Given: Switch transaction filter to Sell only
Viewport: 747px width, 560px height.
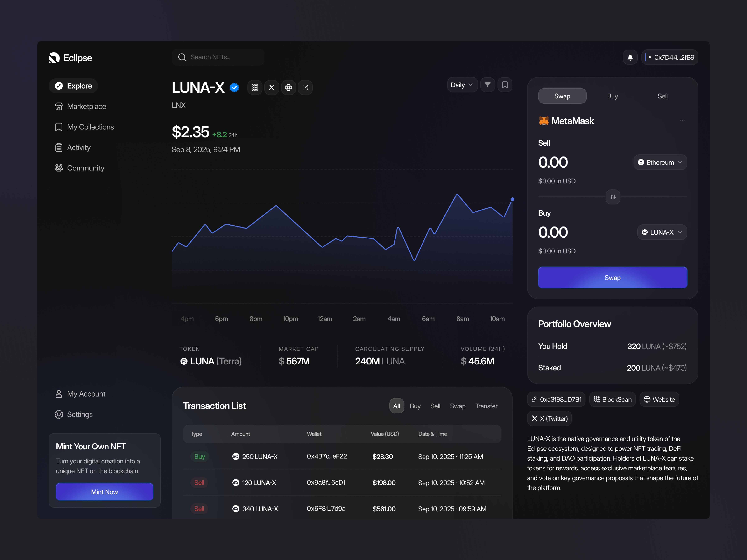Looking at the screenshot, I should (435, 406).
